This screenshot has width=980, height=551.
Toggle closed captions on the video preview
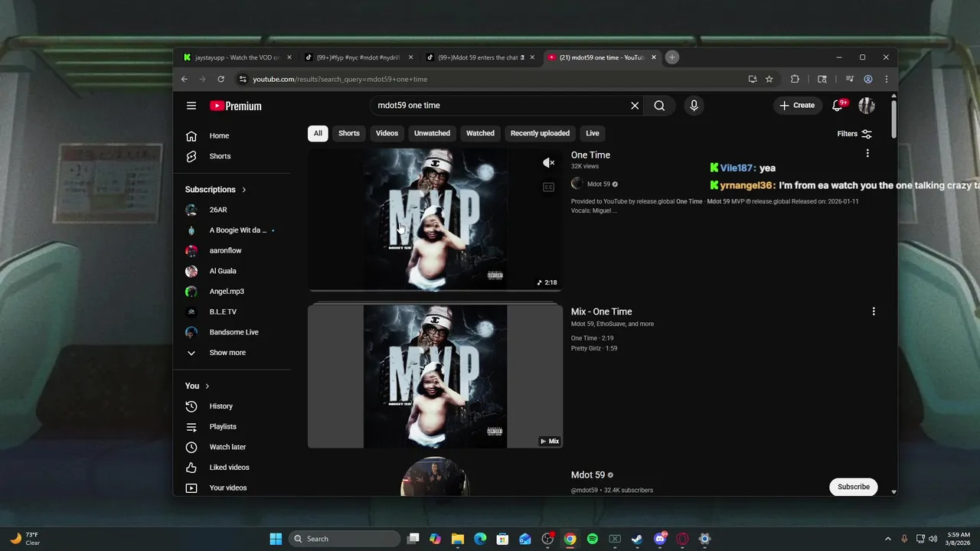pyautogui.click(x=548, y=187)
